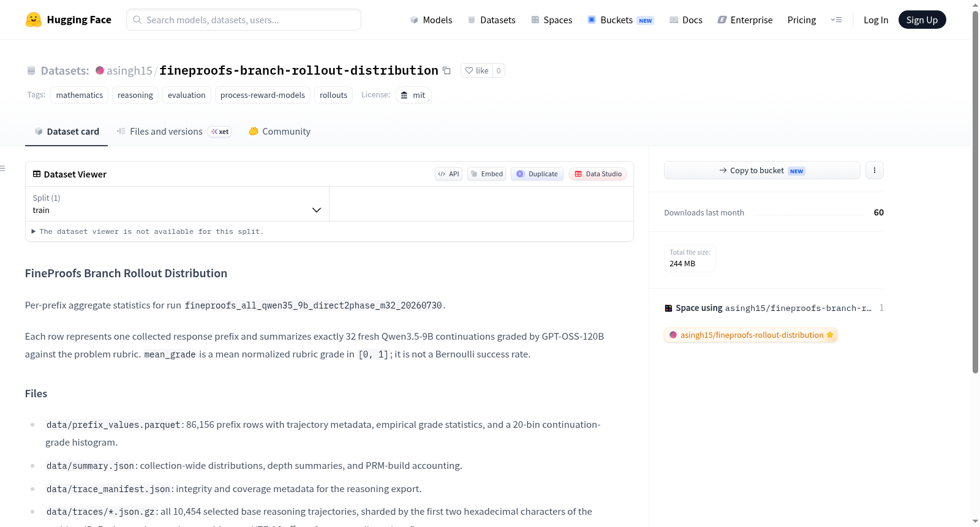Open the Datasets: breadcrumb link
The height and width of the screenshot is (527, 980).
click(x=65, y=70)
